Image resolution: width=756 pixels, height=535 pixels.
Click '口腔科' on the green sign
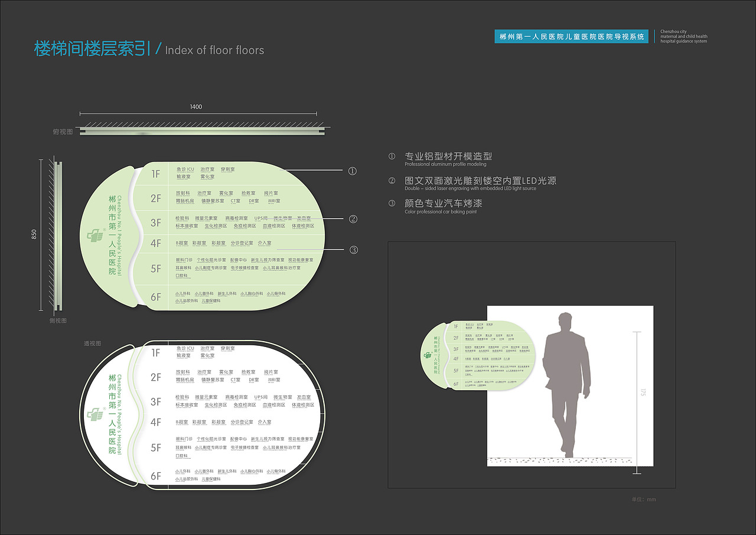click(182, 275)
